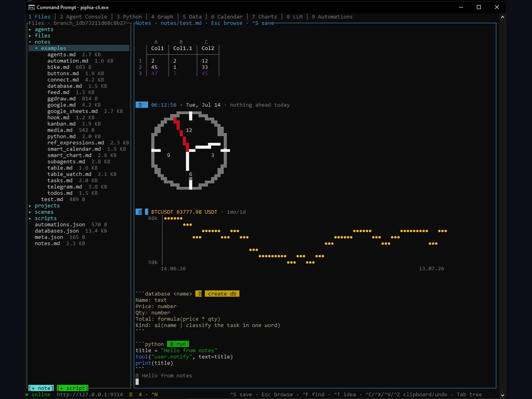Click the scrollbar up arrow

[x=502, y=17]
